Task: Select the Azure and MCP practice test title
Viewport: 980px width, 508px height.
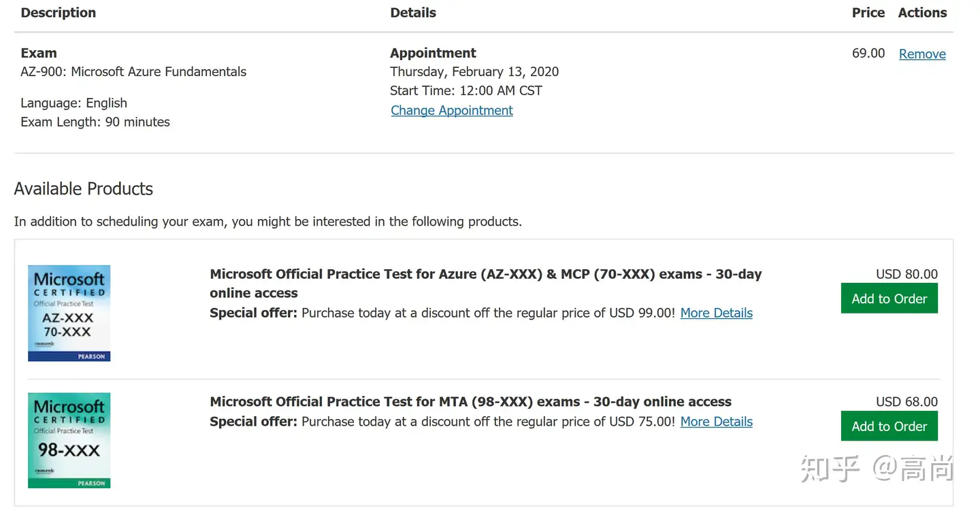Action: pyautogui.click(x=485, y=283)
